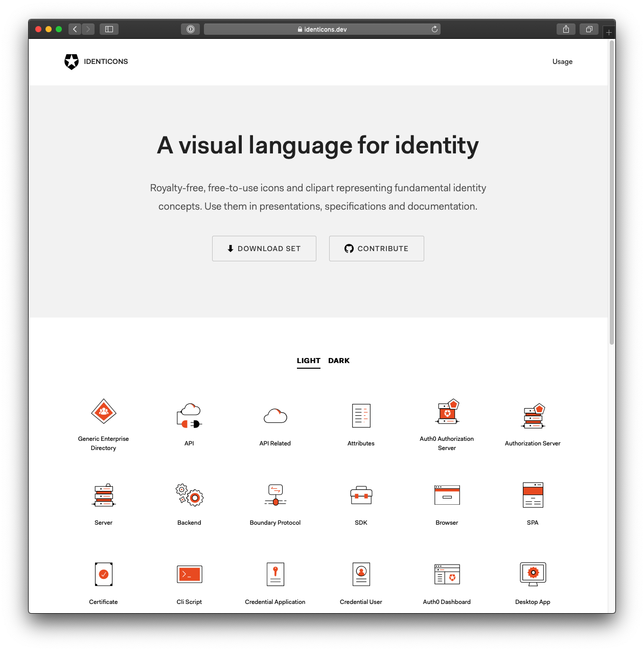
Task: Click the Auth0 Dashboard icon
Action: [447, 574]
